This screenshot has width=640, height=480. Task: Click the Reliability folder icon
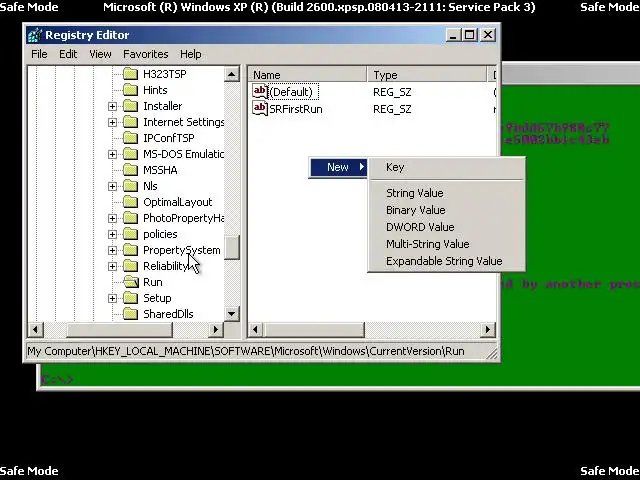[x=131, y=266]
